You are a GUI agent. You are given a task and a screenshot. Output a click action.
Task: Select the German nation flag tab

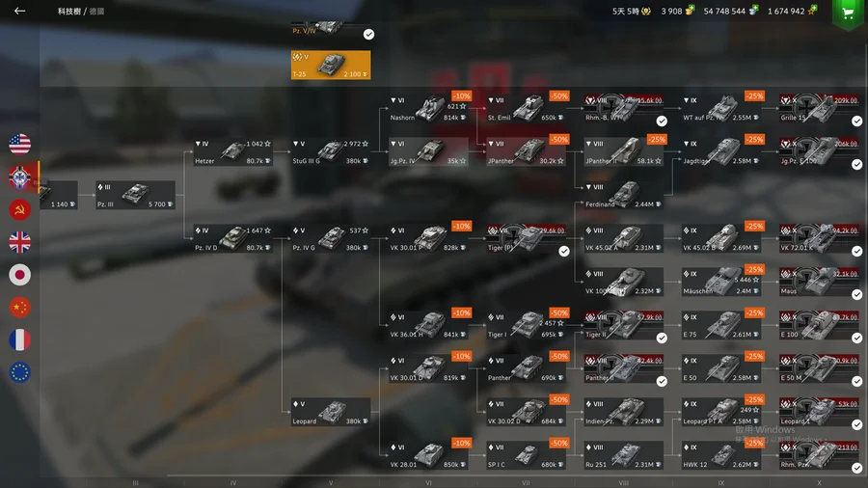click(x=20, y=177)
